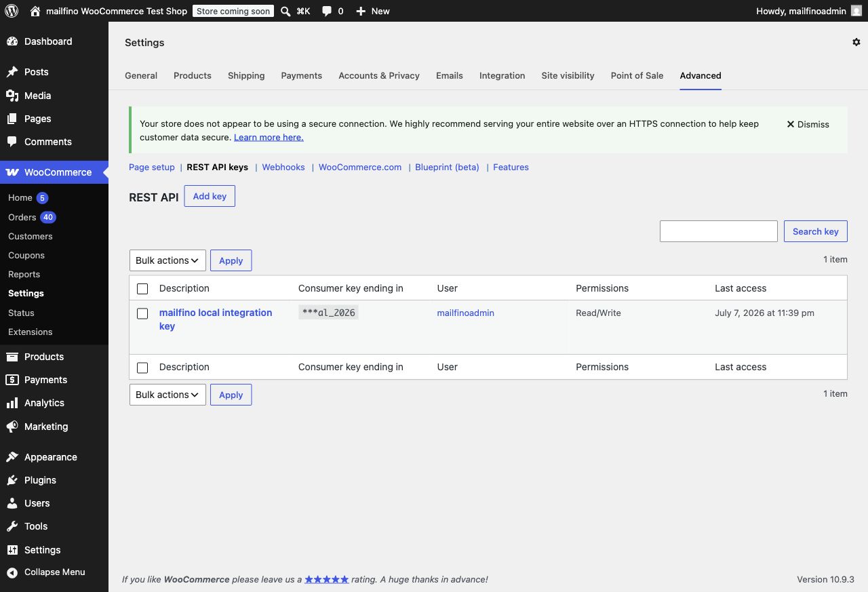The image size is (868, 592).
Task: Switch to the Emails tab
Action: 450,75
